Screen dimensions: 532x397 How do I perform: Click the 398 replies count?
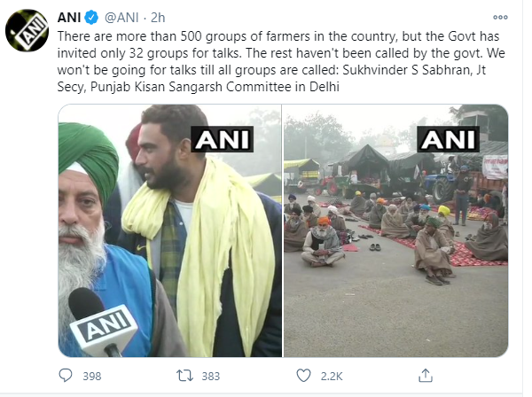[91, 376]
